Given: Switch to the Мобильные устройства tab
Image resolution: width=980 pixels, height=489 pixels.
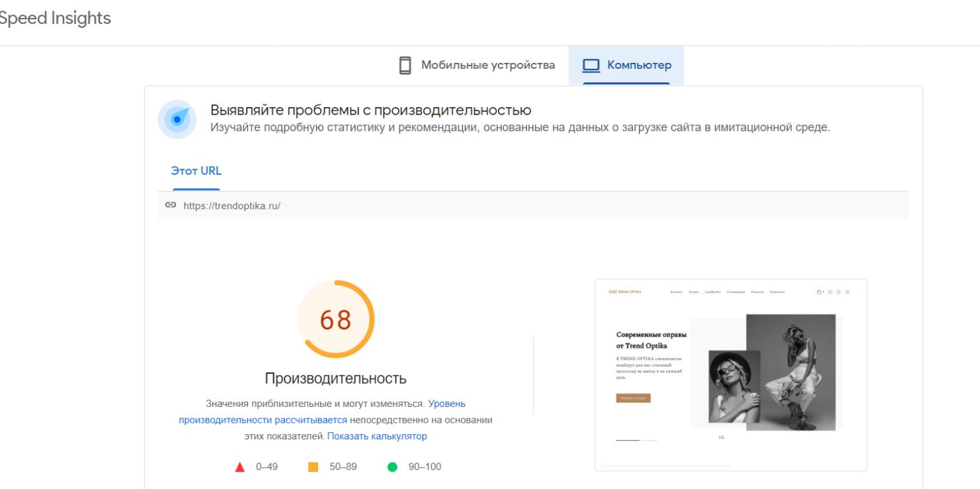Looking at the screenshot, I should (x=488, y=66).
